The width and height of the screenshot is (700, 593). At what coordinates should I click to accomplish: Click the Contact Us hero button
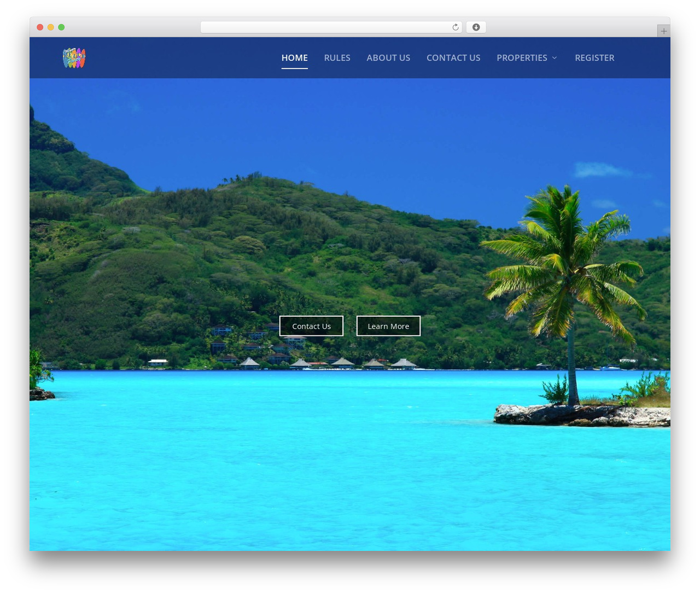(x=311, y=326)
